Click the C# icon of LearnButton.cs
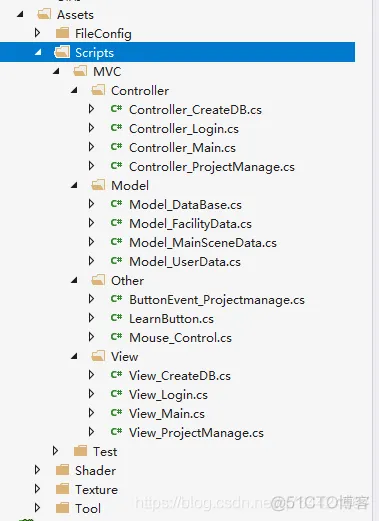The image size is (379, 521). (116, 318)
